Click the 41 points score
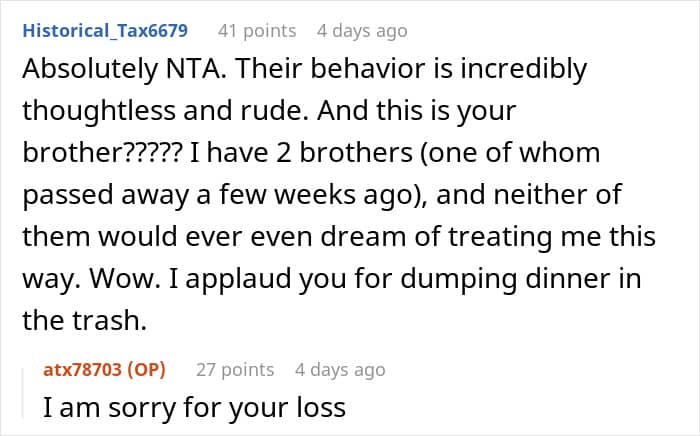Viewport: 700px width, 436px height. 257,31
